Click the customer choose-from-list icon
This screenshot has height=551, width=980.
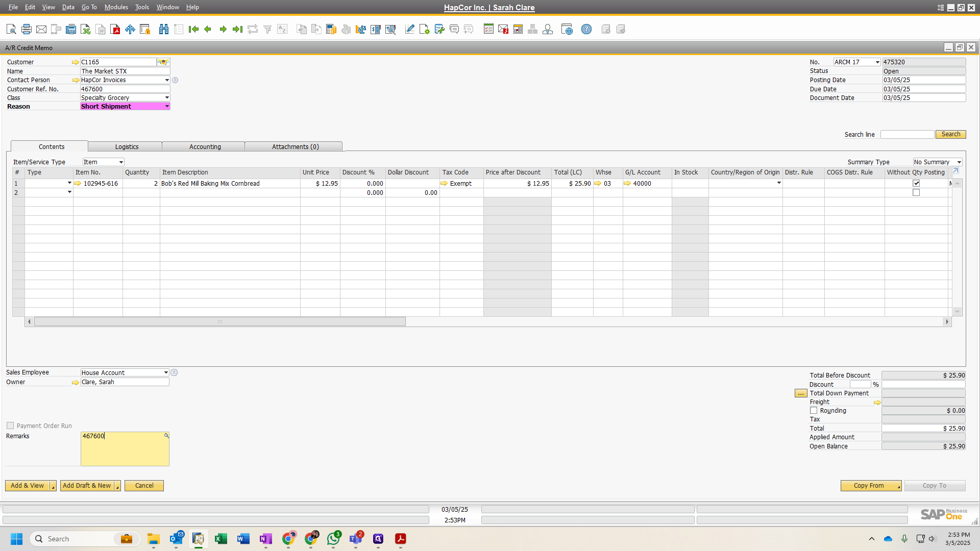coord(163,62)
